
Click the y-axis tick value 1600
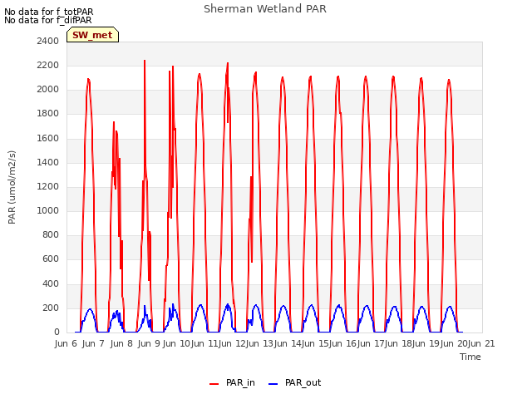pos(48,138)
